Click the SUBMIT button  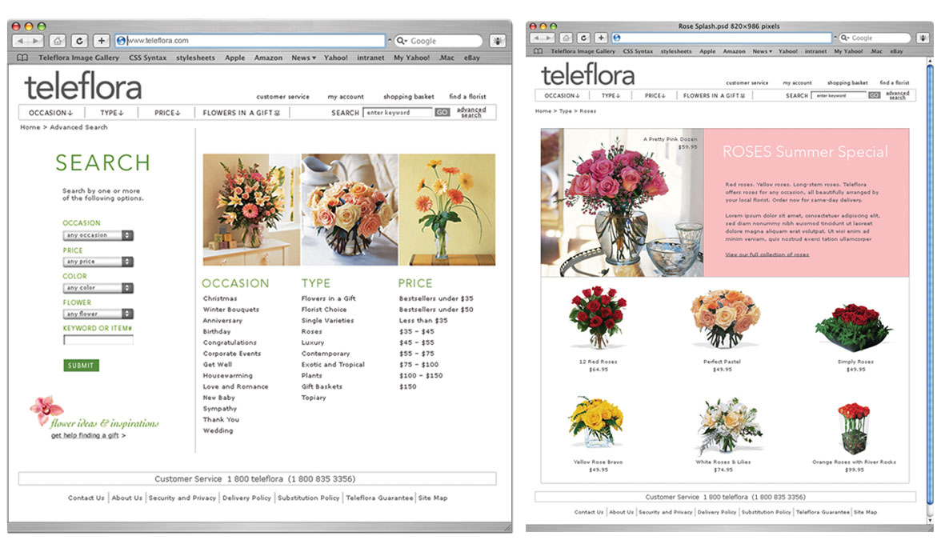click(x=79, y=365)
